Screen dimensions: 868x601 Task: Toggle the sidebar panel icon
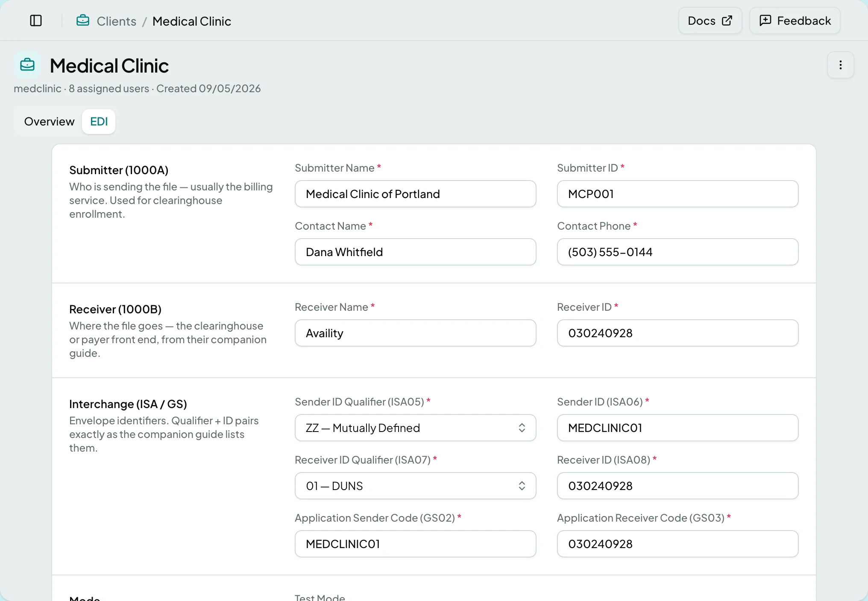36,20
